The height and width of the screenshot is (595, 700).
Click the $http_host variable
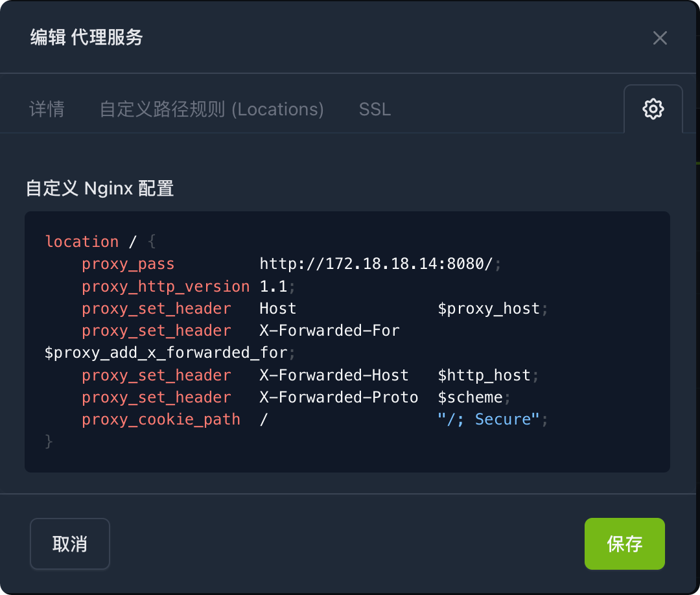tap(484, 375)
